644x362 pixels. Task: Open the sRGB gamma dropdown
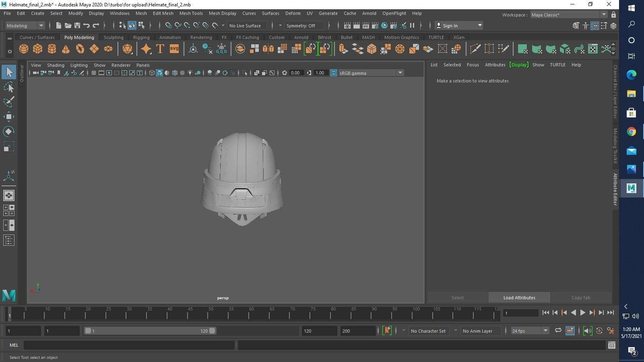click(x=370, y=73)
